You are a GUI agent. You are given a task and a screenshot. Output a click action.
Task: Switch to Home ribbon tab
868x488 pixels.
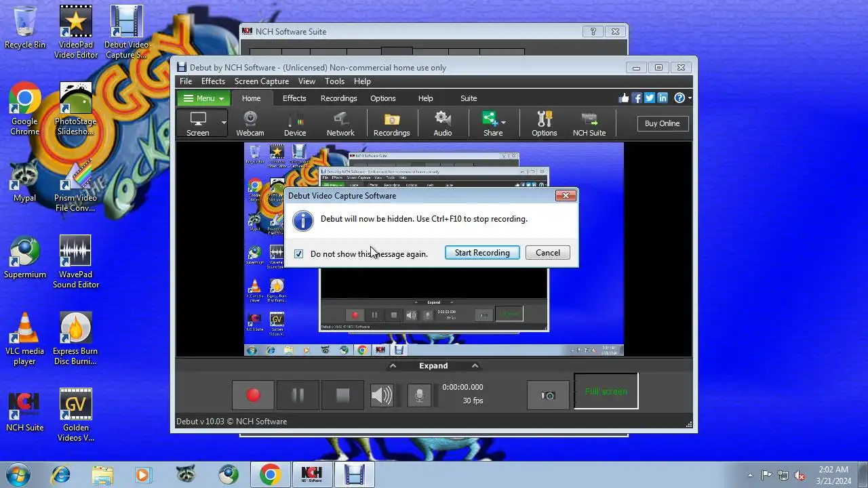point(252,98)
